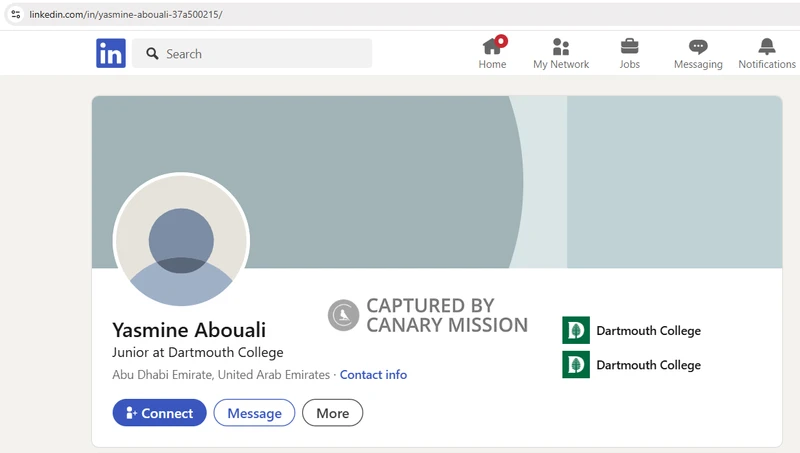Viewport: 800px width, 453px height.
Task: Click the LinkedIn logo icon
Action: pos(111,53)
